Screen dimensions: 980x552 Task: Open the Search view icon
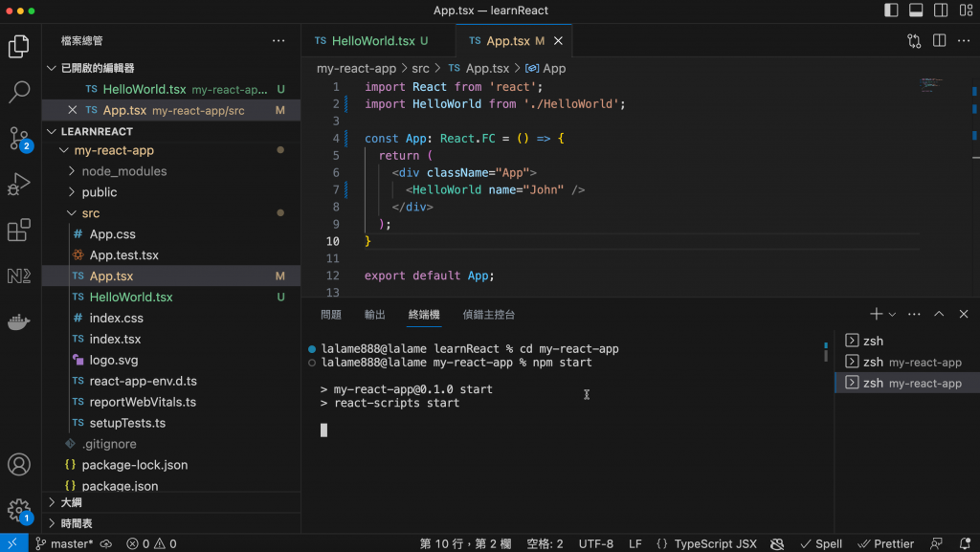click(x=19, y=93)
